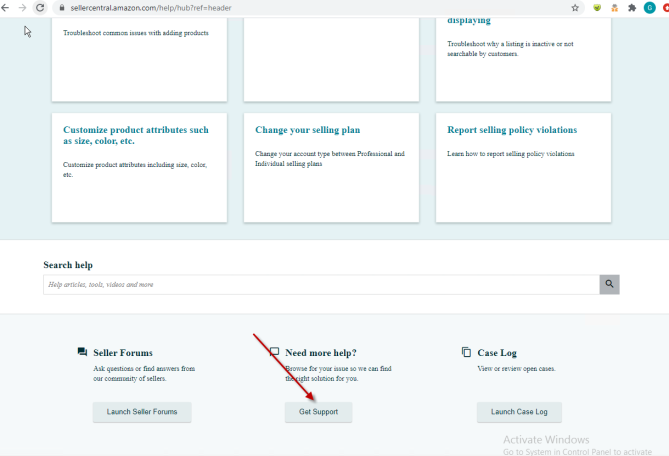Click the Case Log heading
The image size is (669, 456).
[x=497, y=353]
